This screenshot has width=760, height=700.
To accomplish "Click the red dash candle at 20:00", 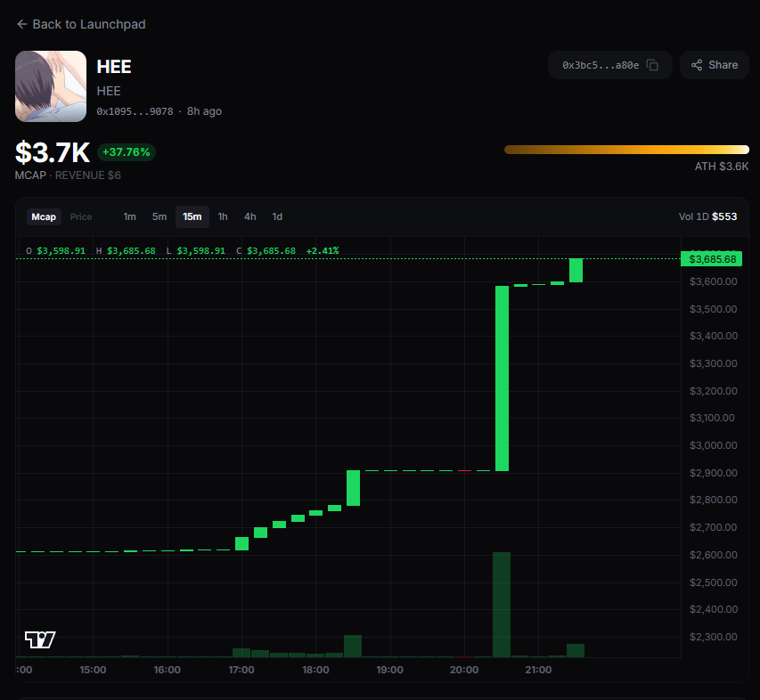I will 464,470.
